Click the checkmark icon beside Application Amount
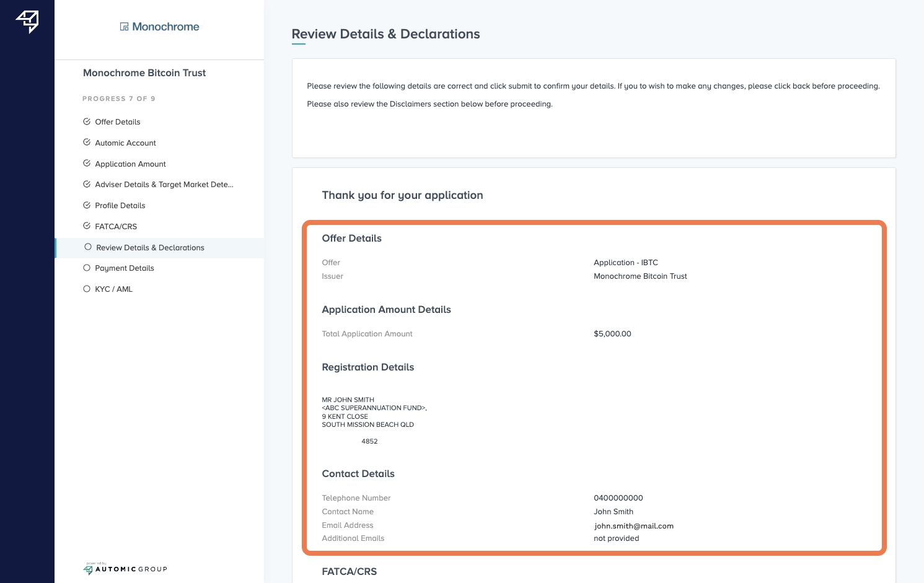This screenshot has height=583, width=924. 87,164
